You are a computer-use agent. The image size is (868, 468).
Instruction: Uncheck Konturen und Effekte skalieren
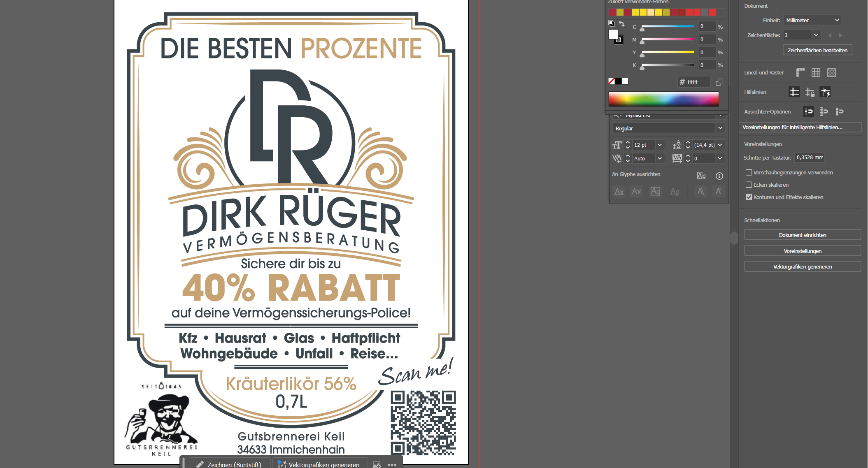point(749,197)
